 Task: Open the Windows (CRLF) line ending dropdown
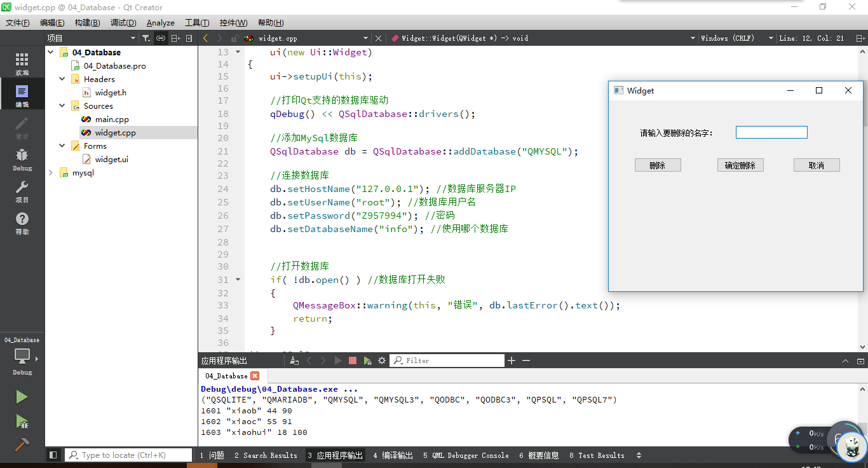(x=737, y=38)
